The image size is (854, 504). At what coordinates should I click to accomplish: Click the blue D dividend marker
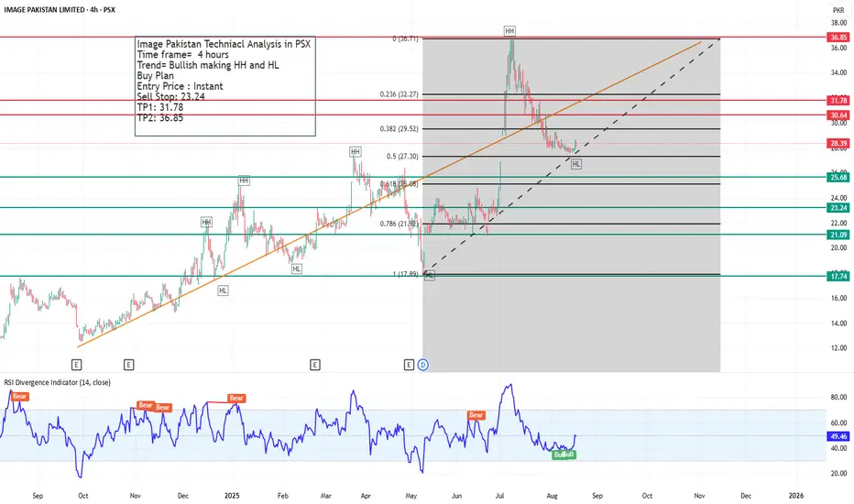(423, 365)
